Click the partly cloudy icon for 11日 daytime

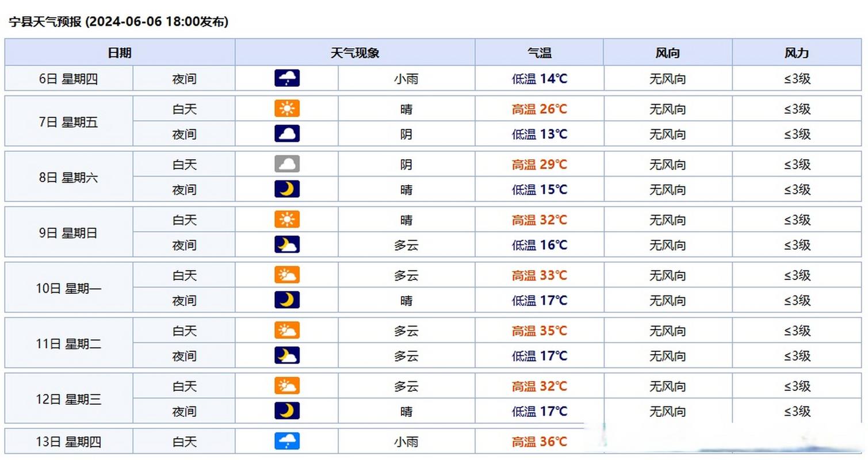286,331
